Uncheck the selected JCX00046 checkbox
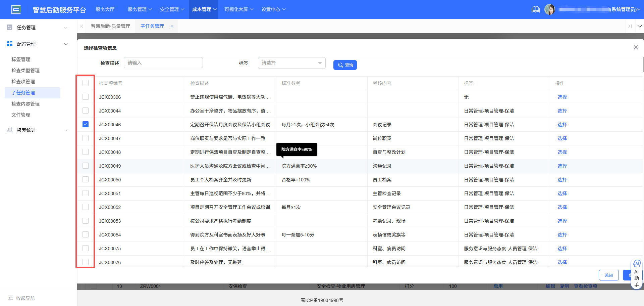 pos(86,124)
